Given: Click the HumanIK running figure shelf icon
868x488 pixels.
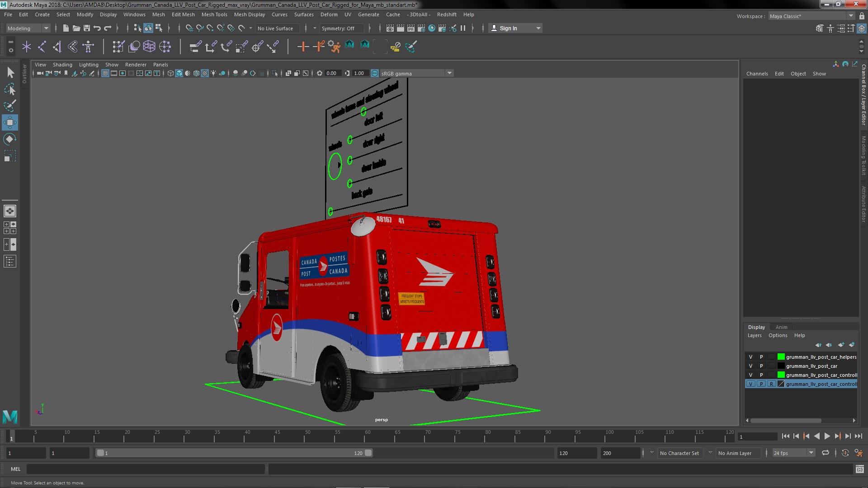Looking at the screenshot, I should tap(334, 47).
